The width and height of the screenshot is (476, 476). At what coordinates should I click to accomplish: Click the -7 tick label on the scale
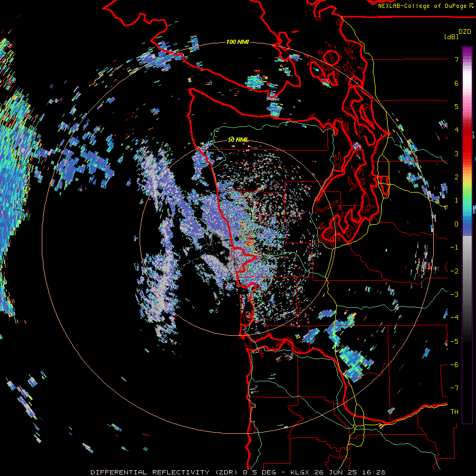click(454, 388)
